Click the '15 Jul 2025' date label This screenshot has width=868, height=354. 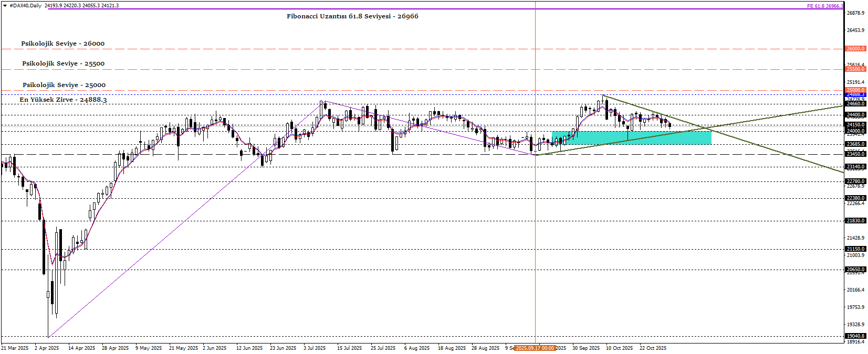click(x=350, y=348)
